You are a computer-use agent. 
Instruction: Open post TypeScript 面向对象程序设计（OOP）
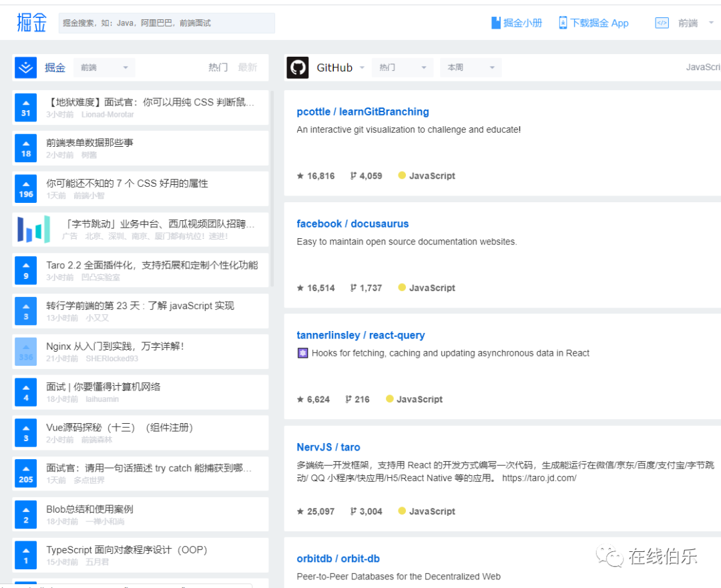coord(127,550)
